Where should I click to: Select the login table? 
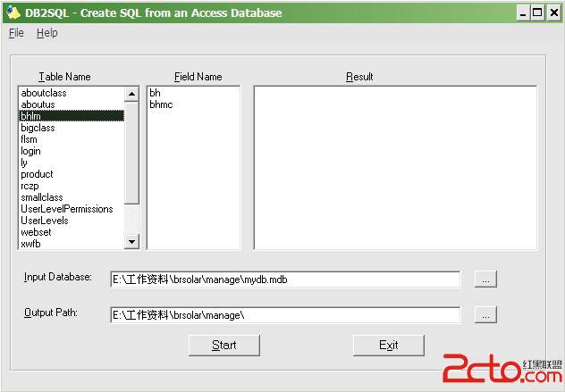72,151
